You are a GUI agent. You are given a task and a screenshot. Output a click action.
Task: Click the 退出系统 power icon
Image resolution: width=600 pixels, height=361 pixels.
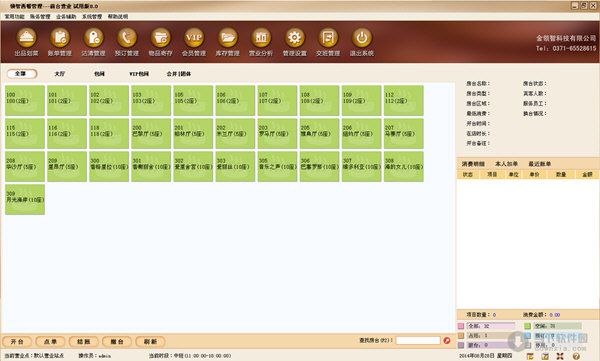coord(362,38)
